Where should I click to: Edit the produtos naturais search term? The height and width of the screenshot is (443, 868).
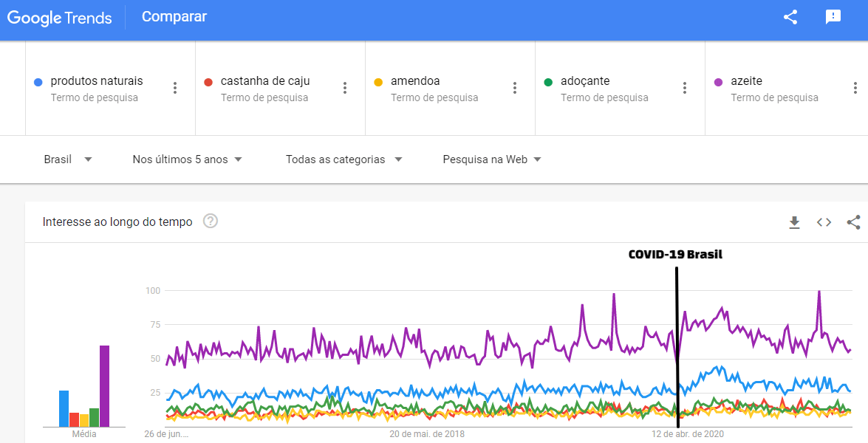point(97,81)
